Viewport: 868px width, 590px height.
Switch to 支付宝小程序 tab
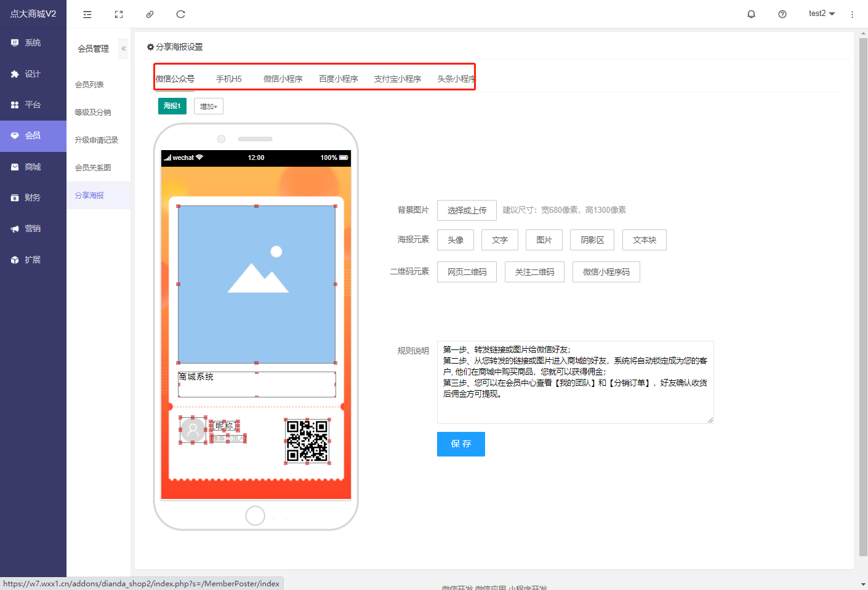(x=398, y=79)
